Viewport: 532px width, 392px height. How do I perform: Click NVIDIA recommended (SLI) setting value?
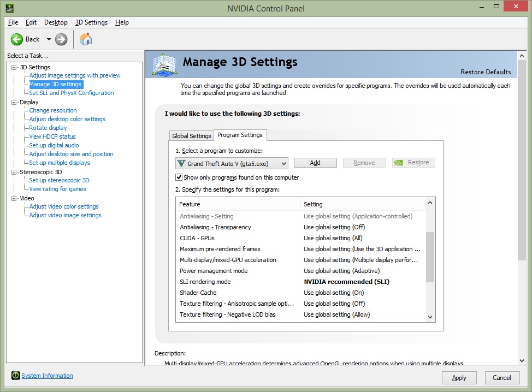(346, 282)
